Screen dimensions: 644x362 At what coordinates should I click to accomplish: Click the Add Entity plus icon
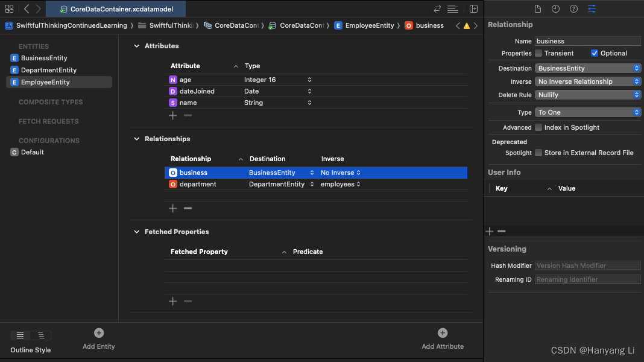pos(99,333)
